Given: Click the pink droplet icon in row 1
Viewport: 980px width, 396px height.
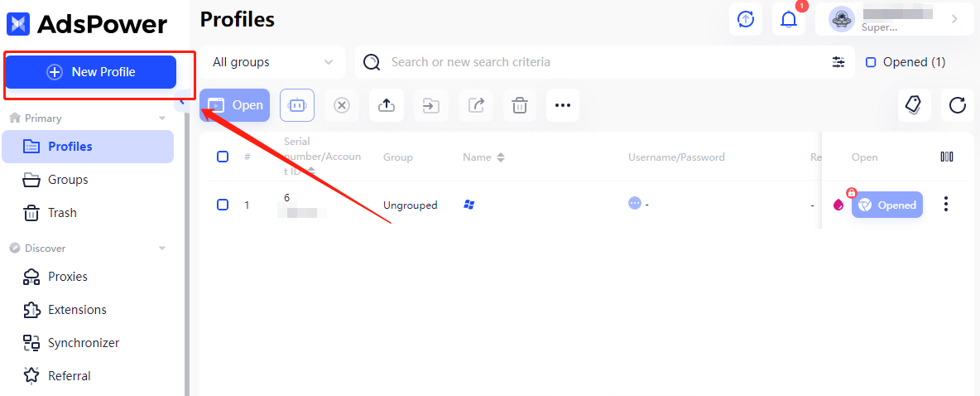Looking at the screenshot, I should 838,205.
